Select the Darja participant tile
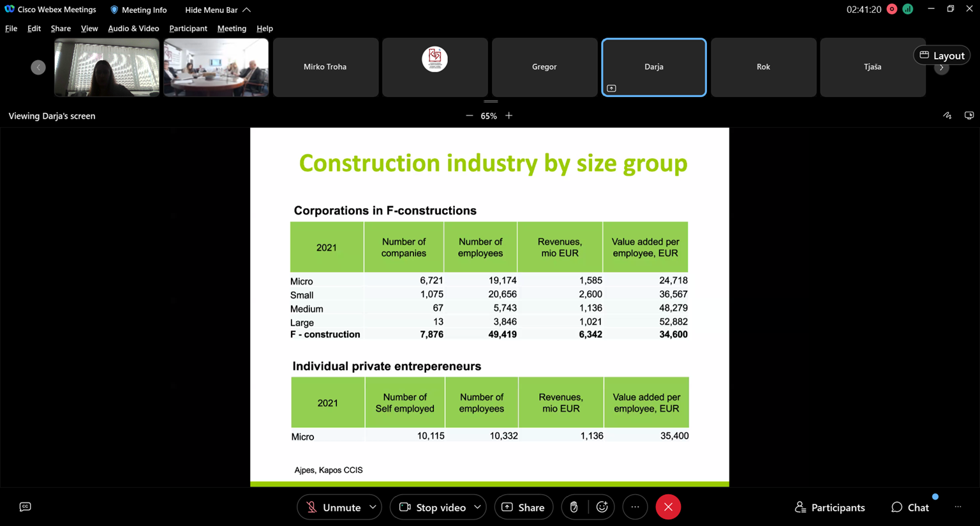 tap(654, 67)
